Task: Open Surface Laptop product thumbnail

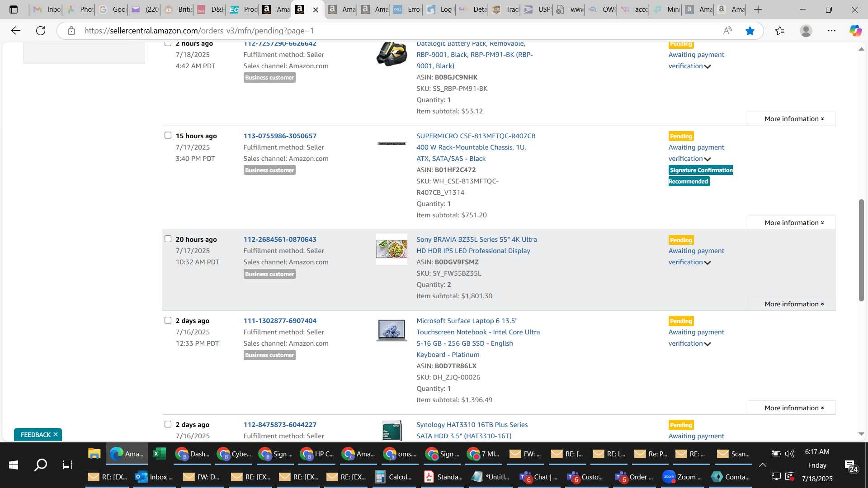Action: 392,330
